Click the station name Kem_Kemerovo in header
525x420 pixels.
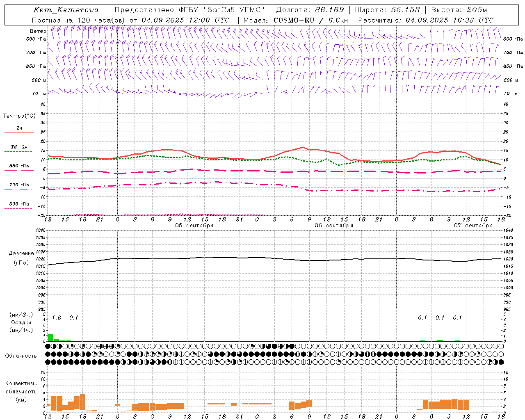(66, 10)
